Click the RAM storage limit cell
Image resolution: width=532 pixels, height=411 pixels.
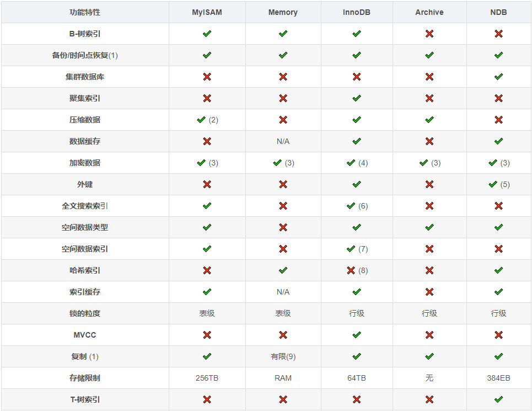[x=283, y=378]
